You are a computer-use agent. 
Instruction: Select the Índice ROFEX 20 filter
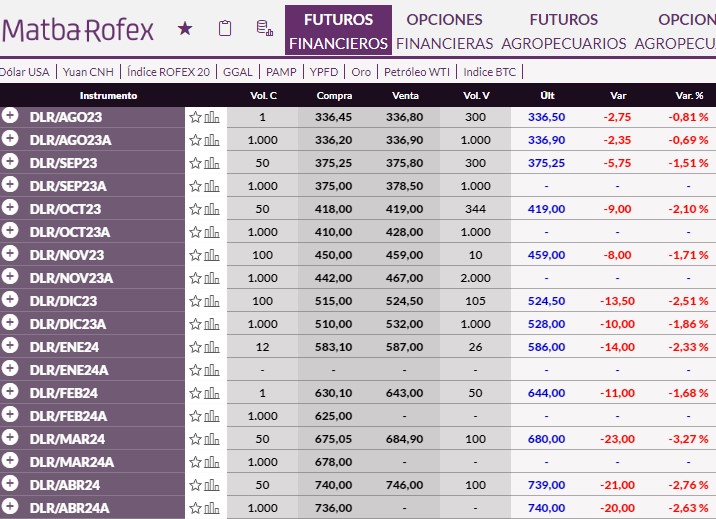(x=170, y=72)
